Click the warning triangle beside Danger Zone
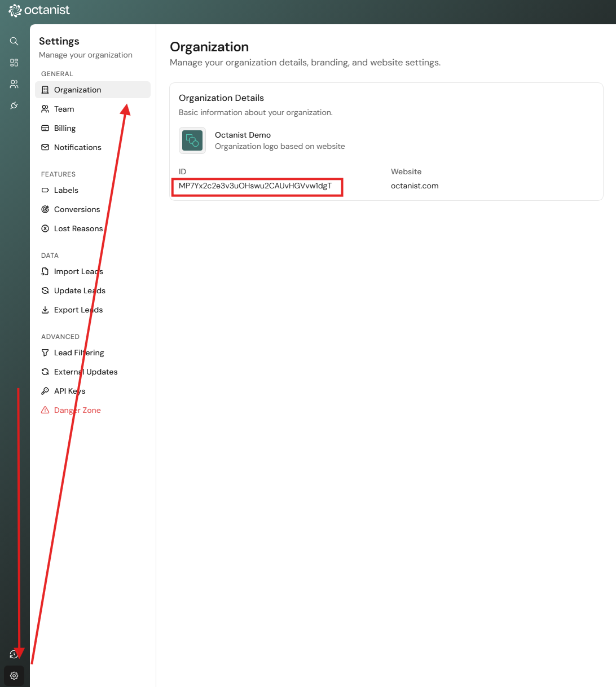 (x=45, y=410)
